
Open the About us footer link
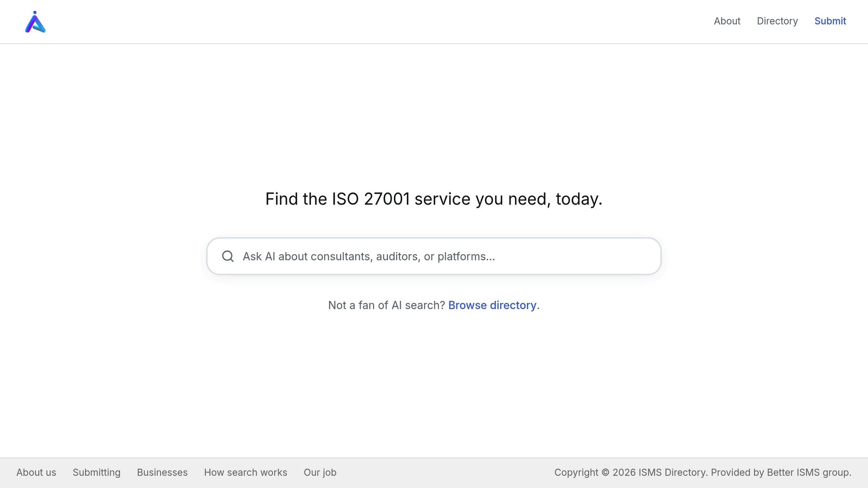click(x=36, y=472)
